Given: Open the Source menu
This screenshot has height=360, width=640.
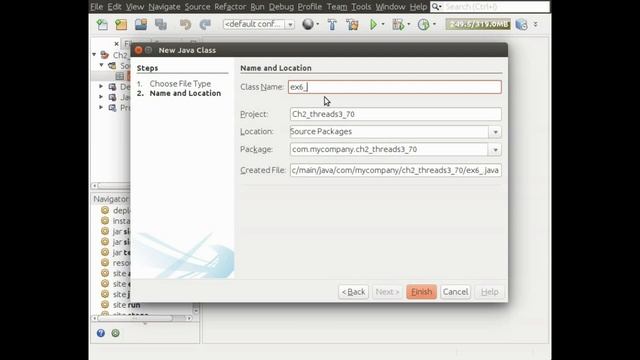Looking at the screenshot, I should click(x=197, y=7).
